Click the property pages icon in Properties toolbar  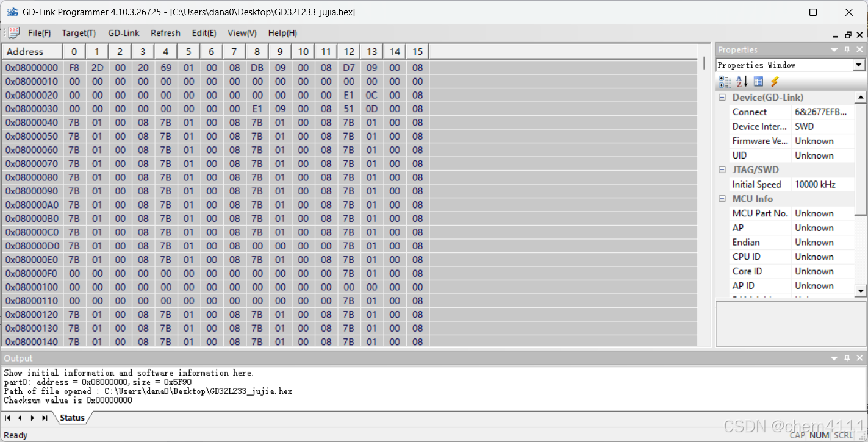pos(758,81)
